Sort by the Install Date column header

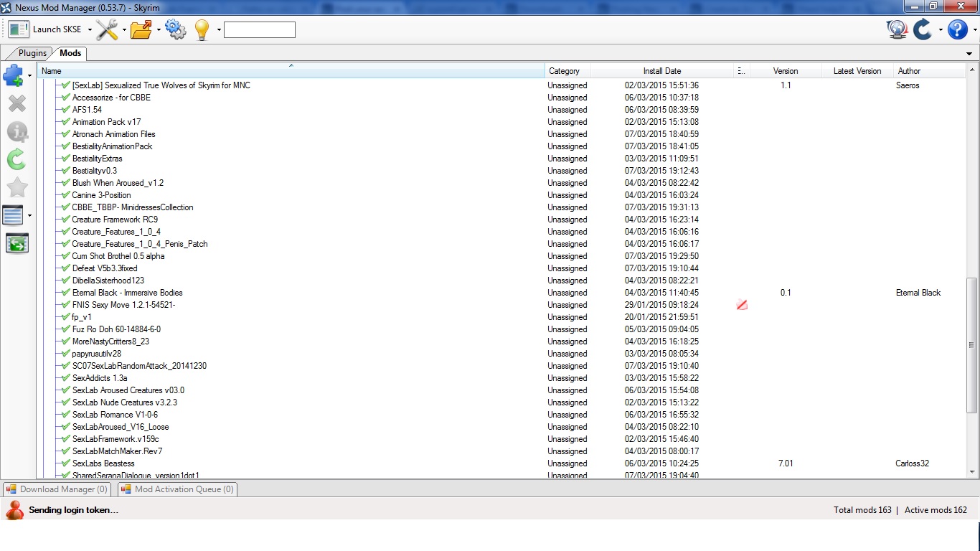[x=662, y=71]
